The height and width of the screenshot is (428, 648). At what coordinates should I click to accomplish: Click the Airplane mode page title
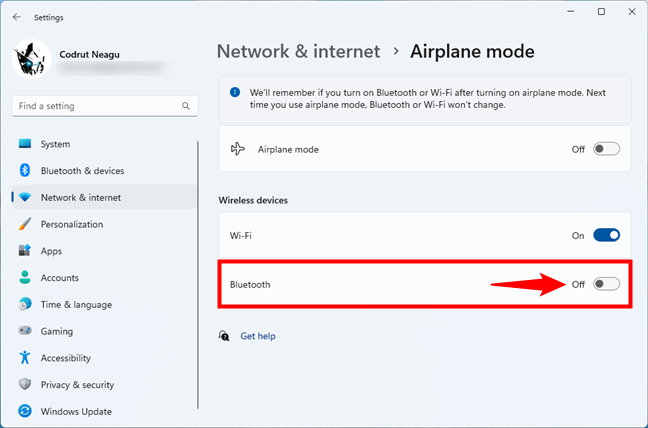tap(472, 51)
